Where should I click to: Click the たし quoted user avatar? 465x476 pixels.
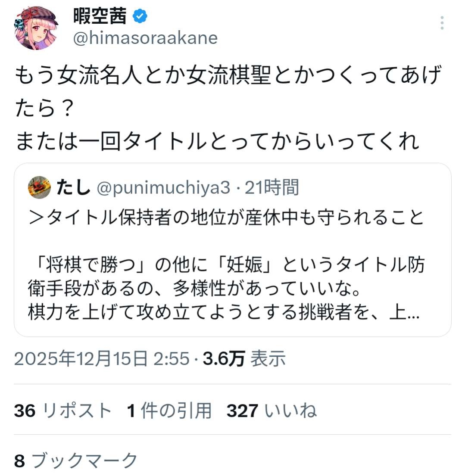40,187
